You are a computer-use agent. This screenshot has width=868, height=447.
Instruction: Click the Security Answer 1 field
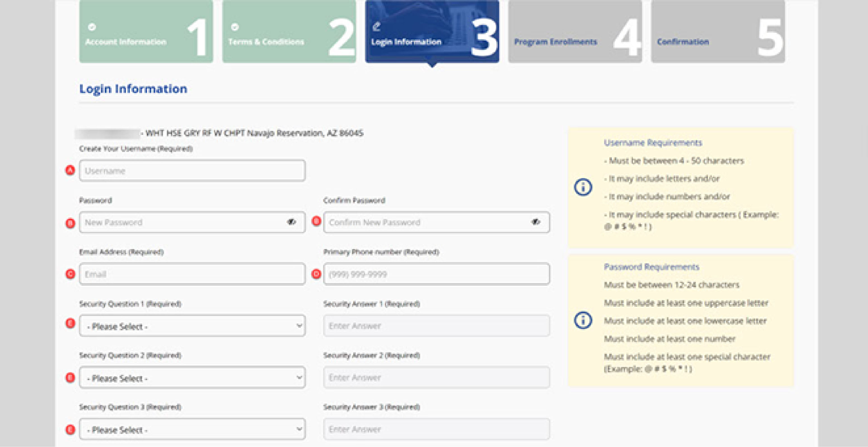click(436, 326)
